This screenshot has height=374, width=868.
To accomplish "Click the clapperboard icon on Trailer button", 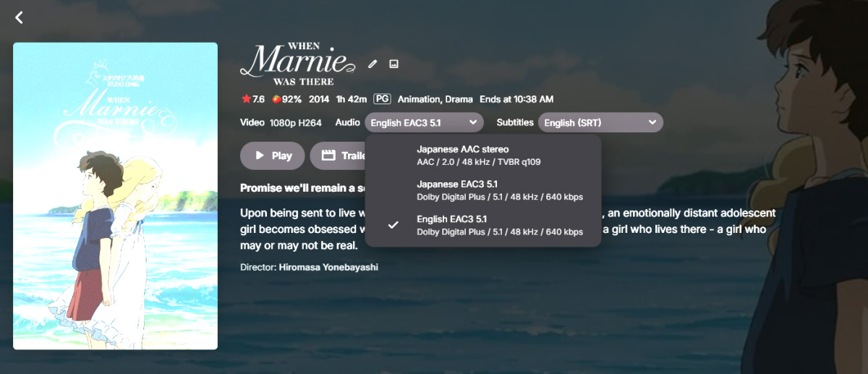I will point(328,156).
